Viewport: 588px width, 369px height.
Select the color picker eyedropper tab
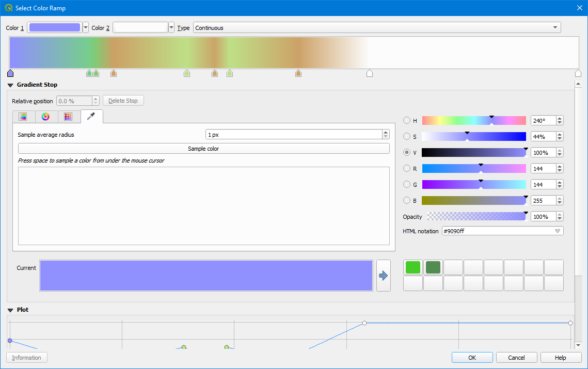(91, 116)
